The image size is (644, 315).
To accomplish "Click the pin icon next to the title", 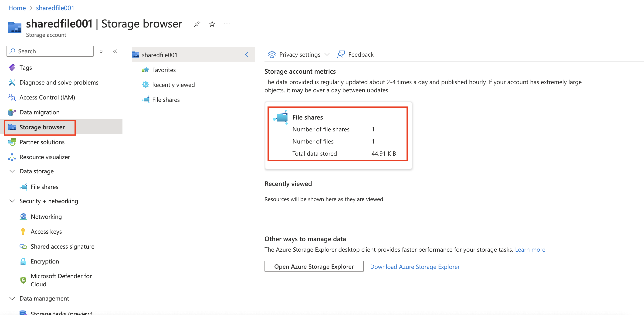I will tap(197, 24).
